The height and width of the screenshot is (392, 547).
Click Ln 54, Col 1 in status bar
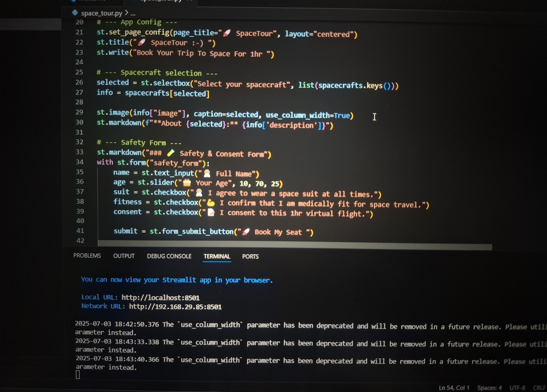coord(454,388)
